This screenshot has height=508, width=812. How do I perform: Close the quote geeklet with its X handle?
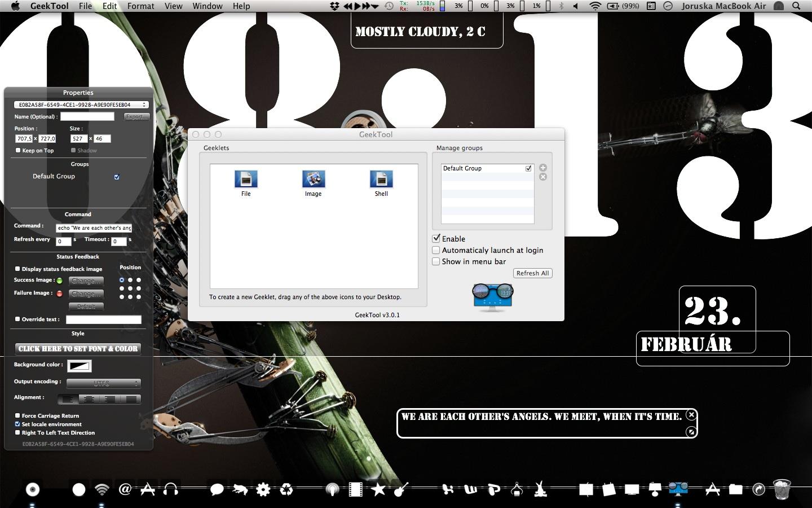691,415
